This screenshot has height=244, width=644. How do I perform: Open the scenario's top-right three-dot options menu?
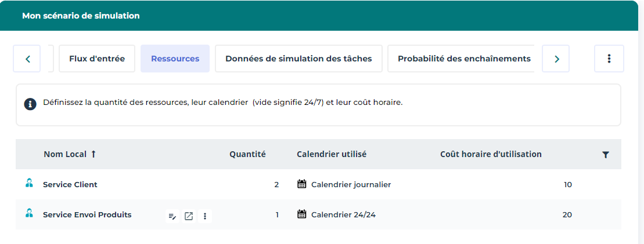point(609,59)
